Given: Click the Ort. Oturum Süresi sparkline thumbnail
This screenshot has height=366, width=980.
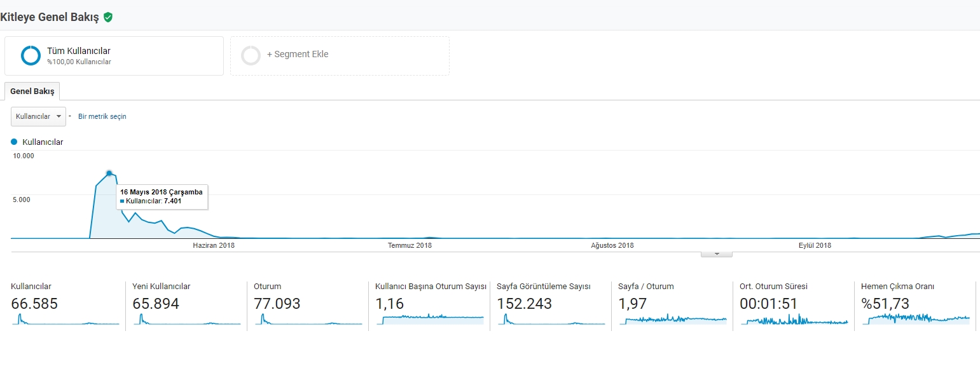Looking at the screenshot, I should point(794,320).
